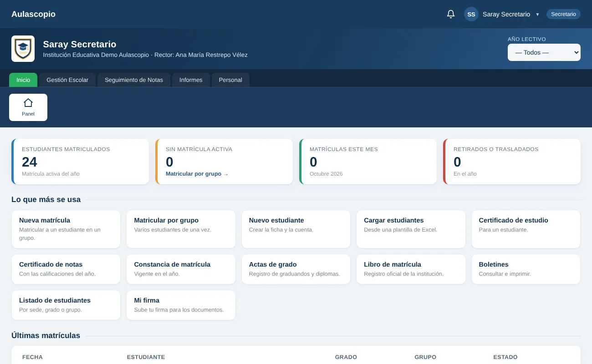Open the Certificado de notas card
The height and width of the screenshot is (364, 592).
coord(66,269)
